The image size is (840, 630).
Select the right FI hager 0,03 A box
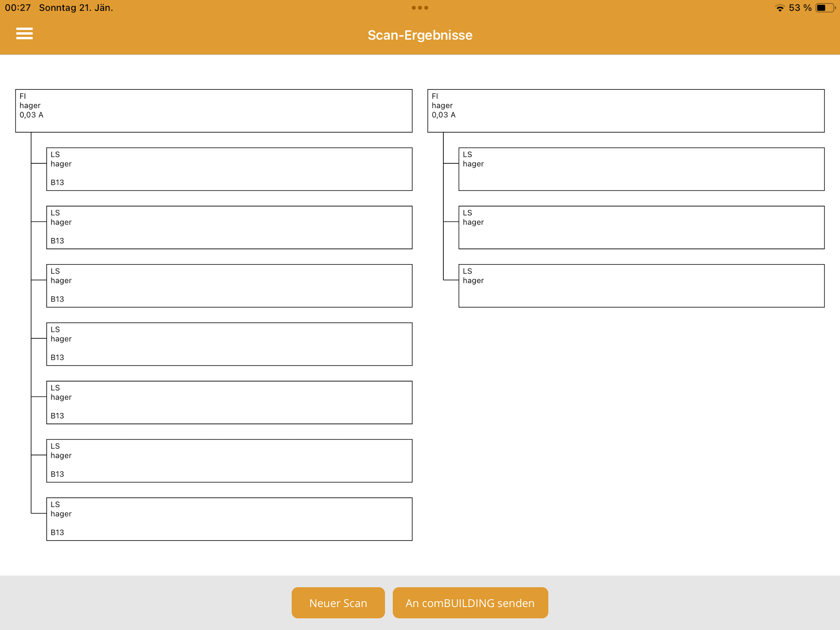(x=626, y=111)
